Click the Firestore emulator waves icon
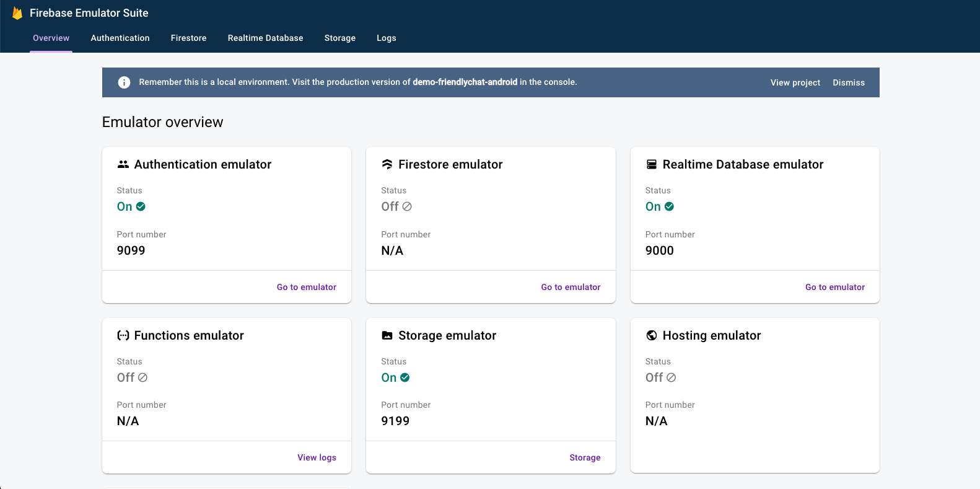980x489 pixels. (387, 164)
